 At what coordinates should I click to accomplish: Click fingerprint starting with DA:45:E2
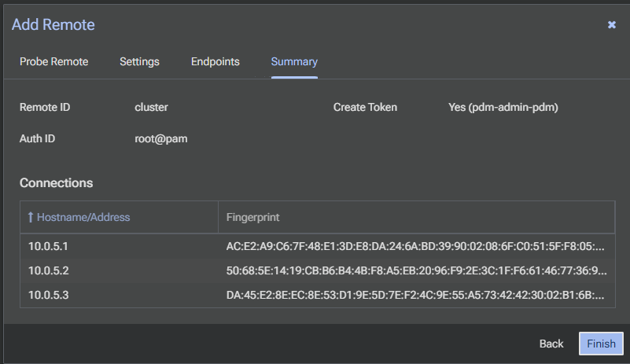pyautogui.click(x=415, y=295)
